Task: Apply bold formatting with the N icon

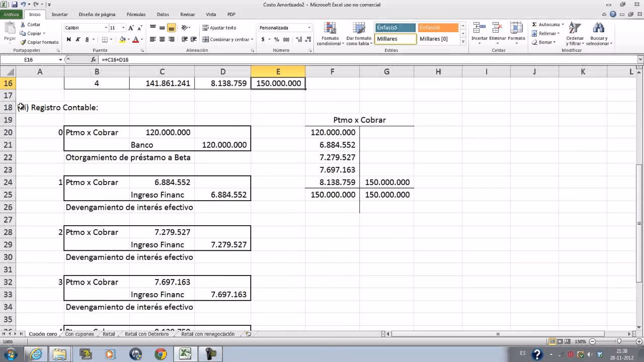Action: pyautogui.click(x=68, y=39)
